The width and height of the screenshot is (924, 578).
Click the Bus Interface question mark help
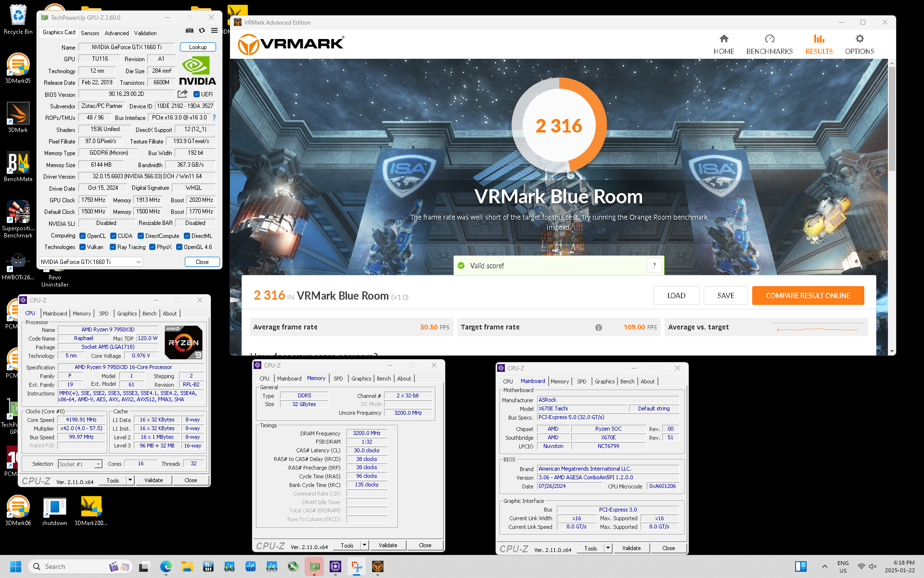click(x=214, y=118)
